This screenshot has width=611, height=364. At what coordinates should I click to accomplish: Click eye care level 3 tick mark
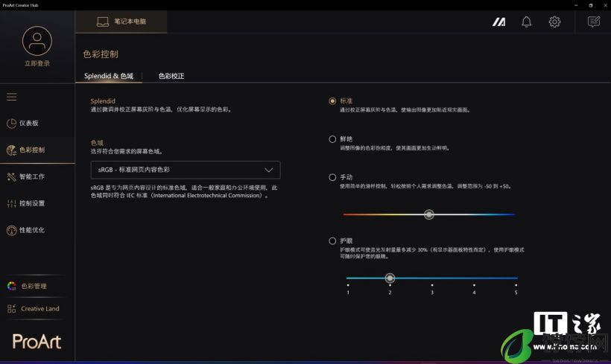tap(431, 285)
